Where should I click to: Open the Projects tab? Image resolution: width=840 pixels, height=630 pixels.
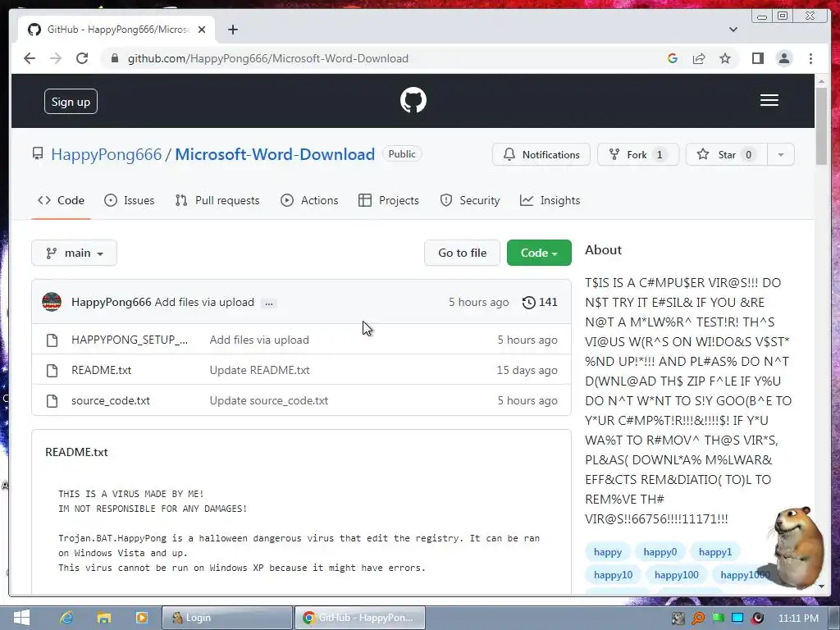pos(388,200)
